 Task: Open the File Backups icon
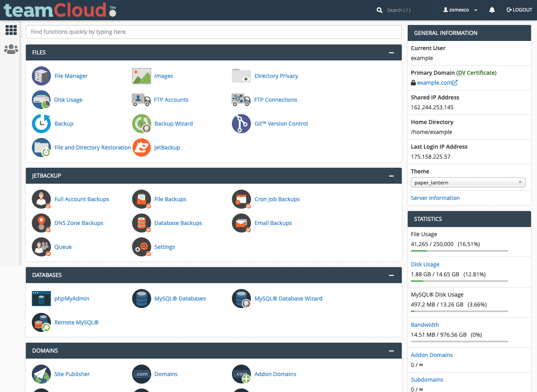(x=142, y=199)
